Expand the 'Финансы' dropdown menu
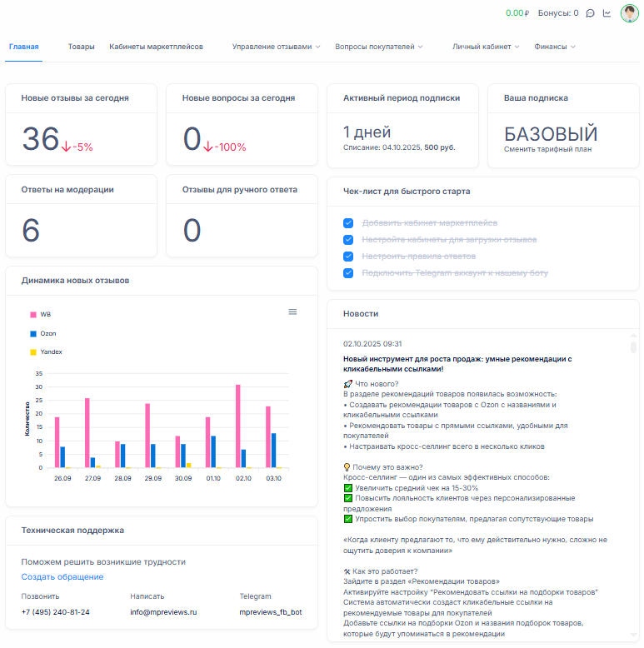644x648 pixels. tap(555, 47)
